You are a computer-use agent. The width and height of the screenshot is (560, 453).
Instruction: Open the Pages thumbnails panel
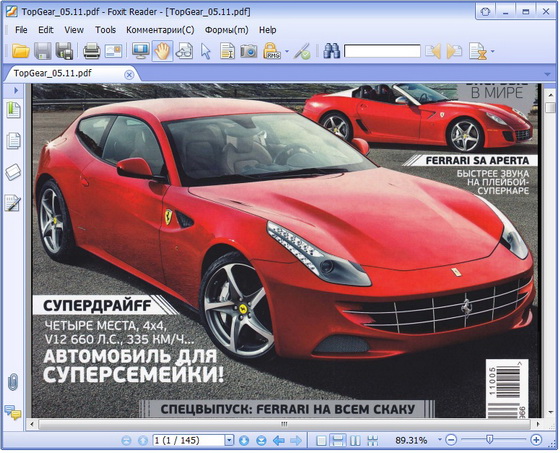click(13, 141)
